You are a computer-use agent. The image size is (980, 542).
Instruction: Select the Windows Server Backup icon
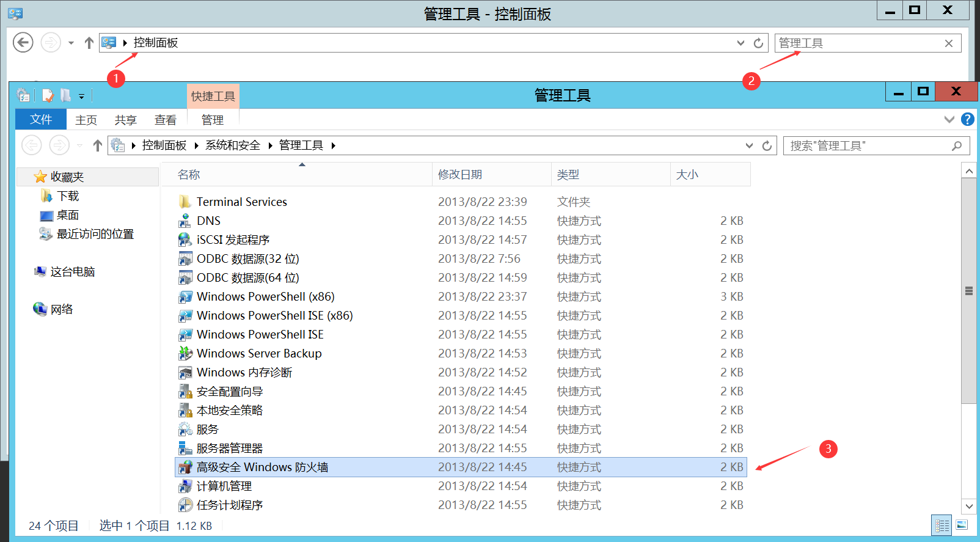point(185,353)
